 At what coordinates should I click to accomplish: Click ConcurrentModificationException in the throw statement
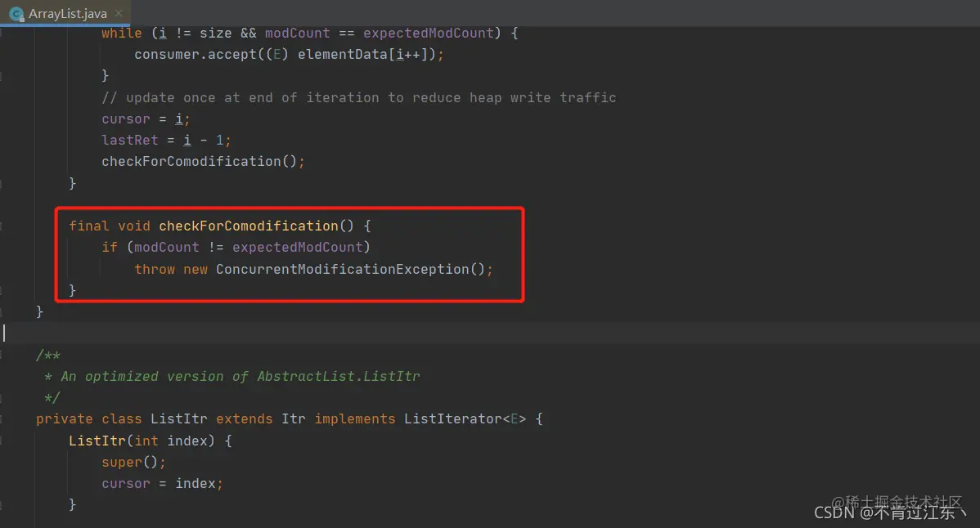[x=343, y=269]
